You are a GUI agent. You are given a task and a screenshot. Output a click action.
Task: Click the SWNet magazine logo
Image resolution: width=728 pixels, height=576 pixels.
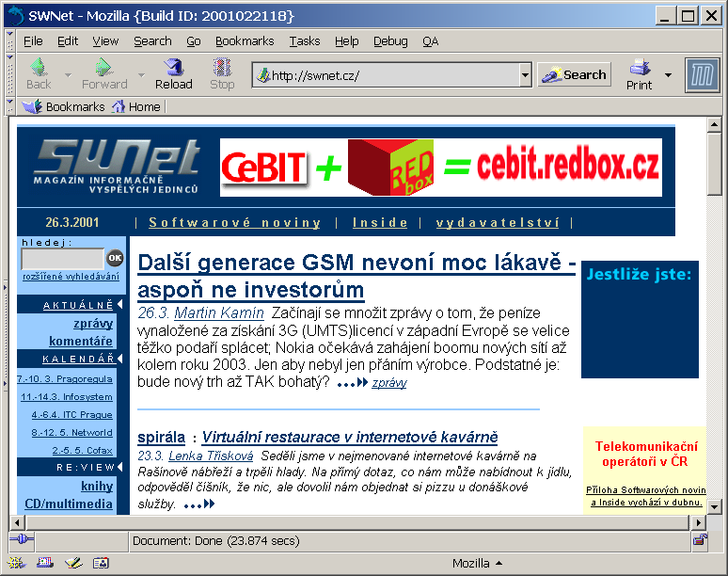pyautogui.click(x=116, y=166)
